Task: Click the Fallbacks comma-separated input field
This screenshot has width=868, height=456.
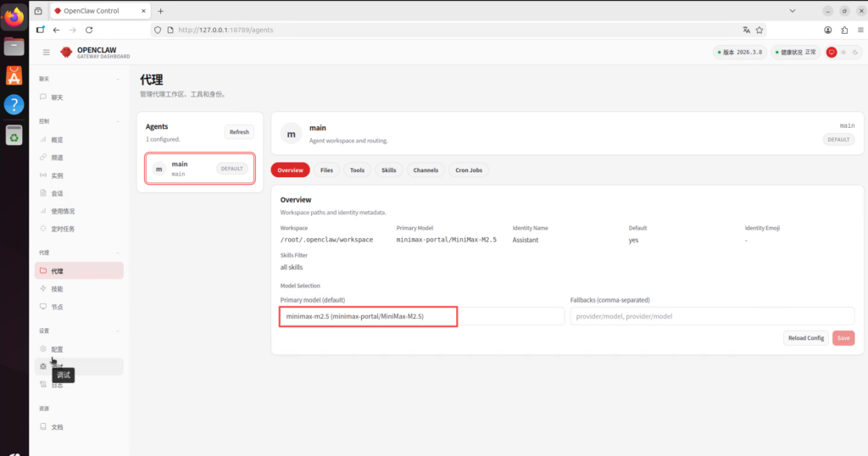Action: (712, 316)
